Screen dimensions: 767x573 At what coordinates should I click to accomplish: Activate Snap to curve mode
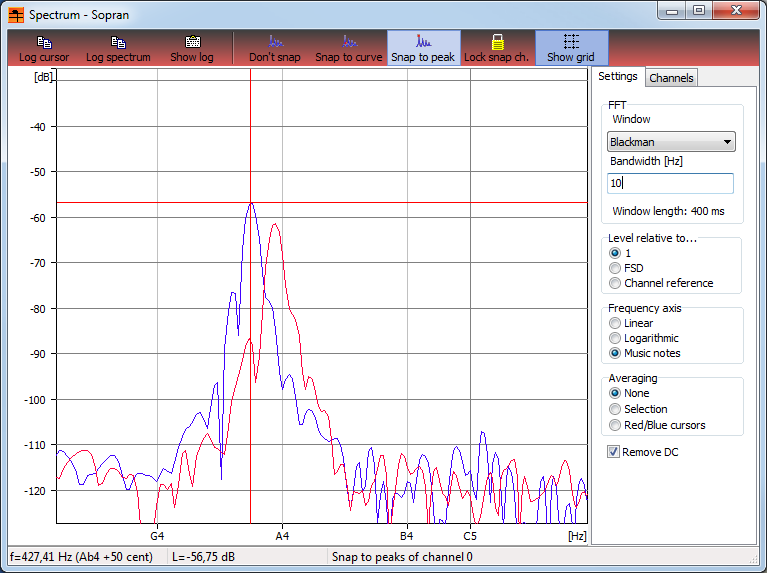coord(348,48)
